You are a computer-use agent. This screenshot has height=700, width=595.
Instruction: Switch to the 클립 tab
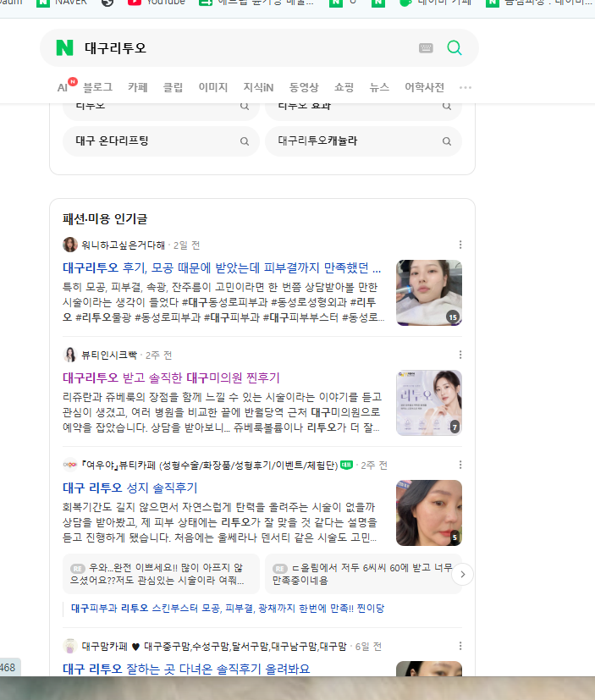click(173, 87)
